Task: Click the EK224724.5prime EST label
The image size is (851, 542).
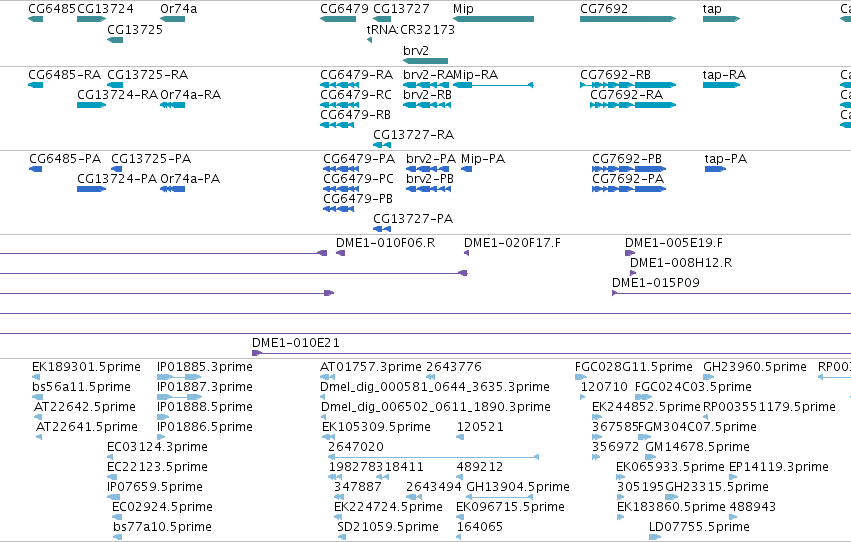Action: [x=389, y=507]
